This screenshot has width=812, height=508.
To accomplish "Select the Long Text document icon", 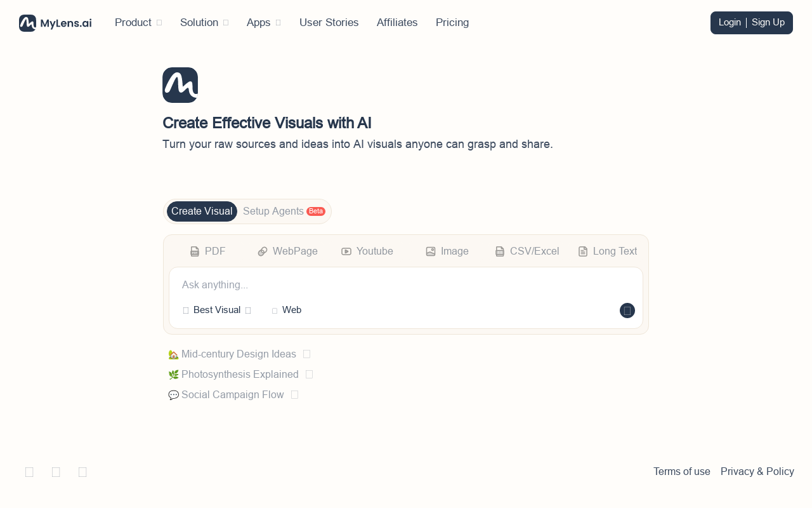I will pyautogui.click(x=583, y=251).
